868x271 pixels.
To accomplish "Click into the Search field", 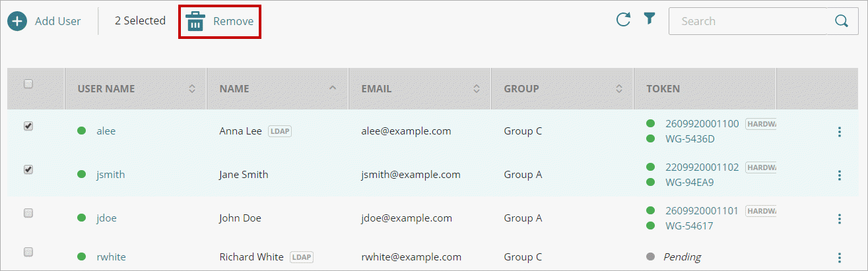I will (x=746, y=21).
